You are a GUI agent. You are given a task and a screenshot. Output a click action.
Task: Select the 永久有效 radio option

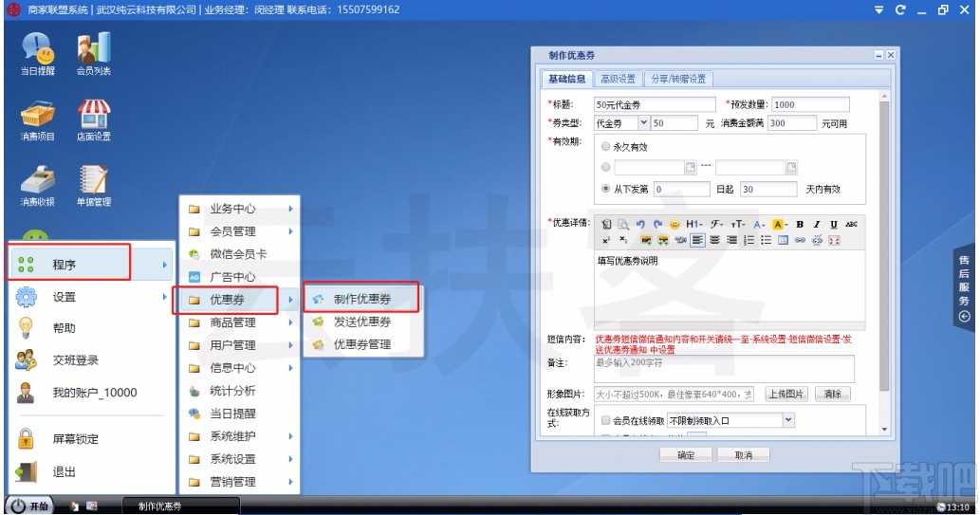click(605, 146)
